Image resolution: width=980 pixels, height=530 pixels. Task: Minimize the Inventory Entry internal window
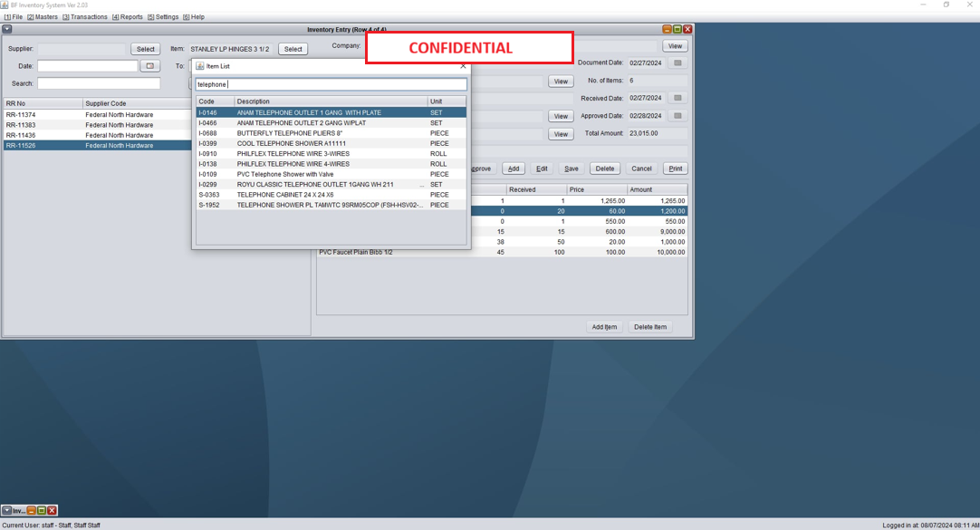[x=667, y=29]
